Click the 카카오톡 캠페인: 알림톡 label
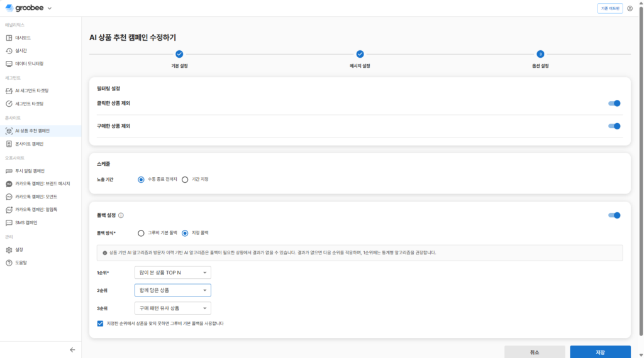The width and height of the screenshot is (644, 358). [36, 210]
